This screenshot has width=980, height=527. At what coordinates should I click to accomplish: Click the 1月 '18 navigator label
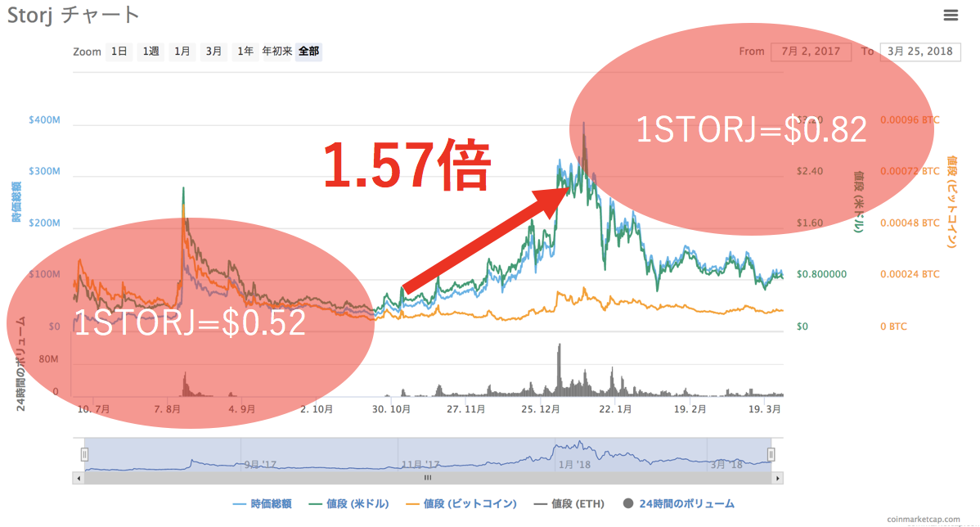(574, 465)
